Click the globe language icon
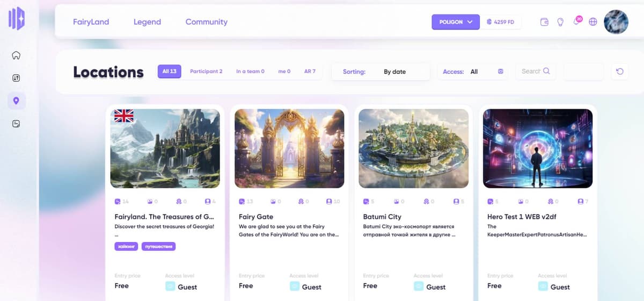The image size is (644, 301). (593, 22)
